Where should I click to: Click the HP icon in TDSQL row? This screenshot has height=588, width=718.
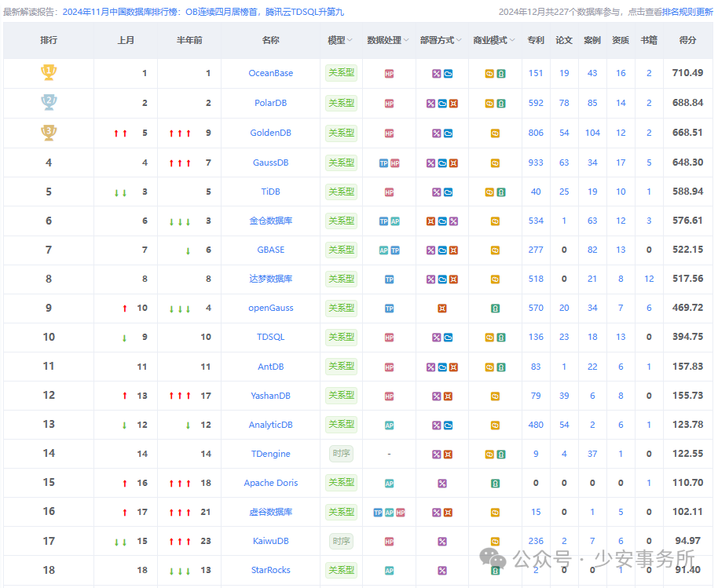tap(389, 338)
